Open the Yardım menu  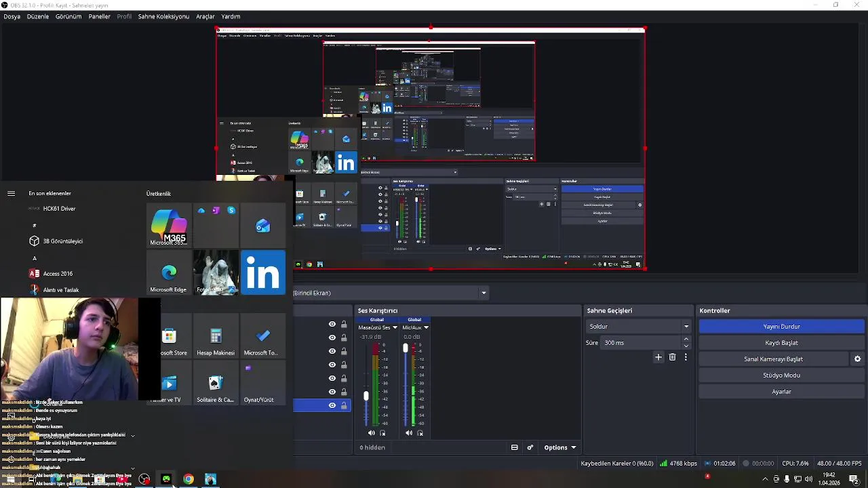[231, 16]
